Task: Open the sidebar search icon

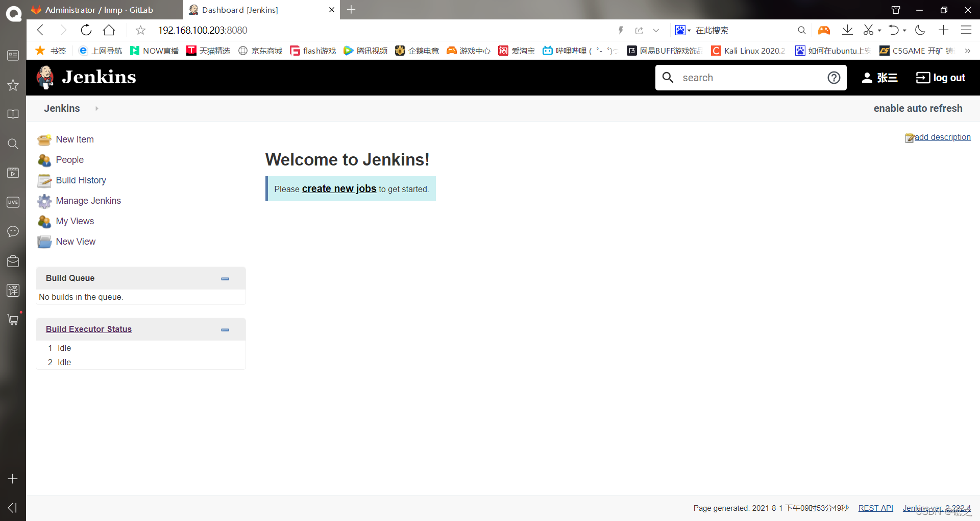Action: click(x=13, y=144)
